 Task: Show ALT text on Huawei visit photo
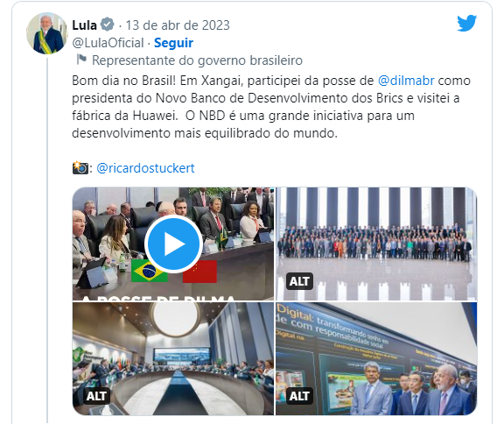coord(299,396)
